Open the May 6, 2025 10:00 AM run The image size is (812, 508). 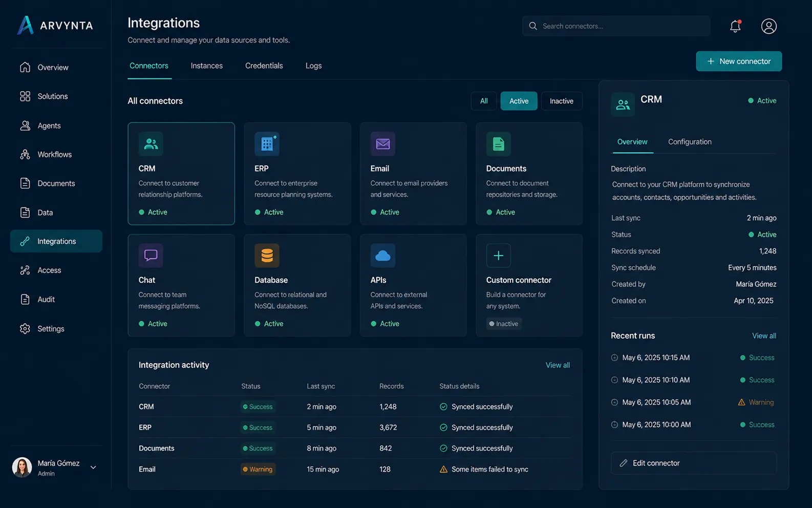[693, 425]
